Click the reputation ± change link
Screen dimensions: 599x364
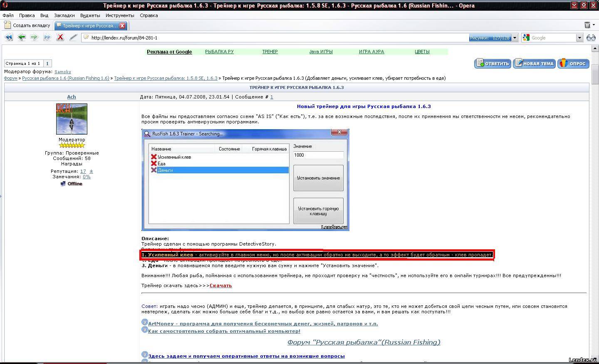pos(91,171)
